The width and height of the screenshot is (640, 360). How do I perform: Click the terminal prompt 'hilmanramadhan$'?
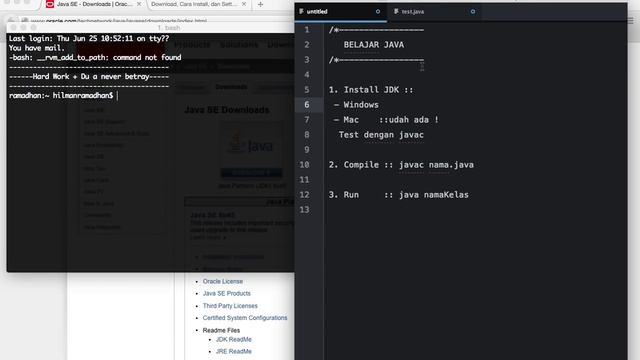click(x=83, y=96)
